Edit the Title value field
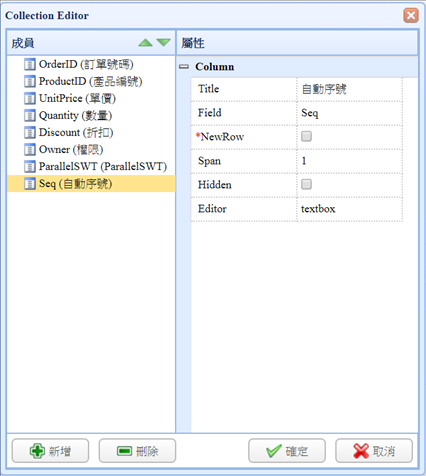426x476 pixels. tap(349, 89)
